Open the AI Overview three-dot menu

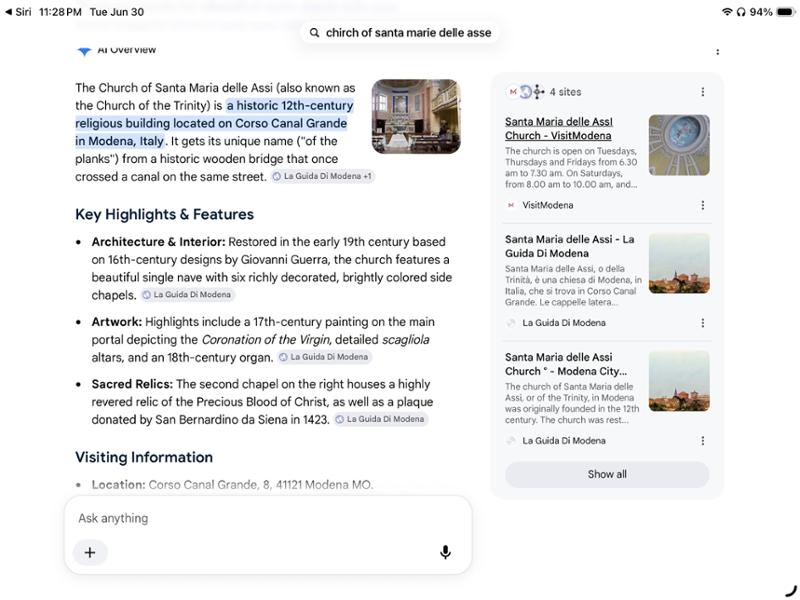[717, 52]
